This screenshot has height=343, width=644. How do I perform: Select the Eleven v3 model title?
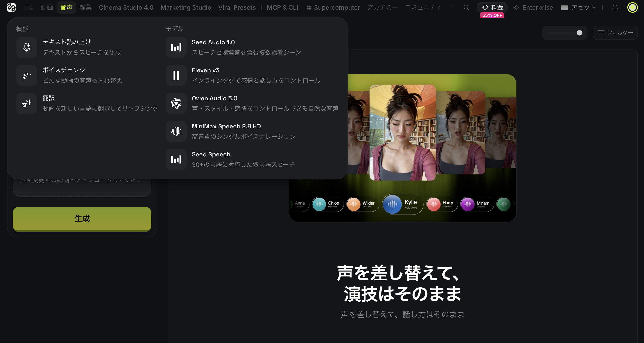click(206, 70)
